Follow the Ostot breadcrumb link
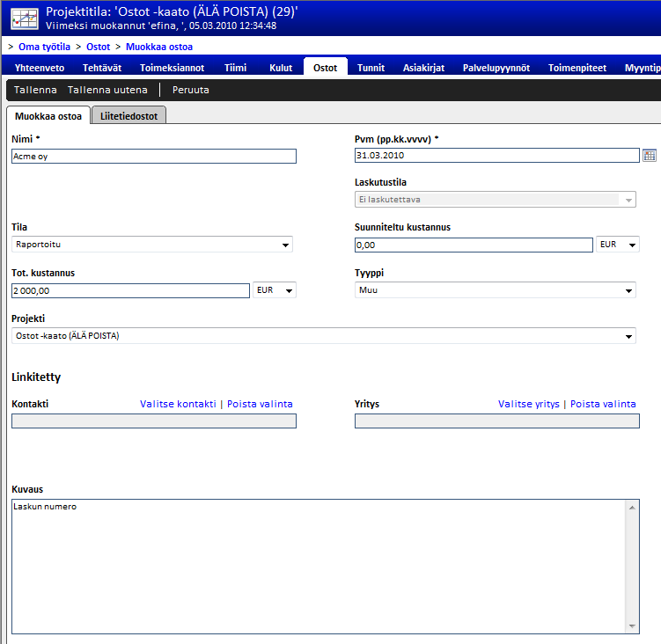661x644 pixels. tap(99, 47)
